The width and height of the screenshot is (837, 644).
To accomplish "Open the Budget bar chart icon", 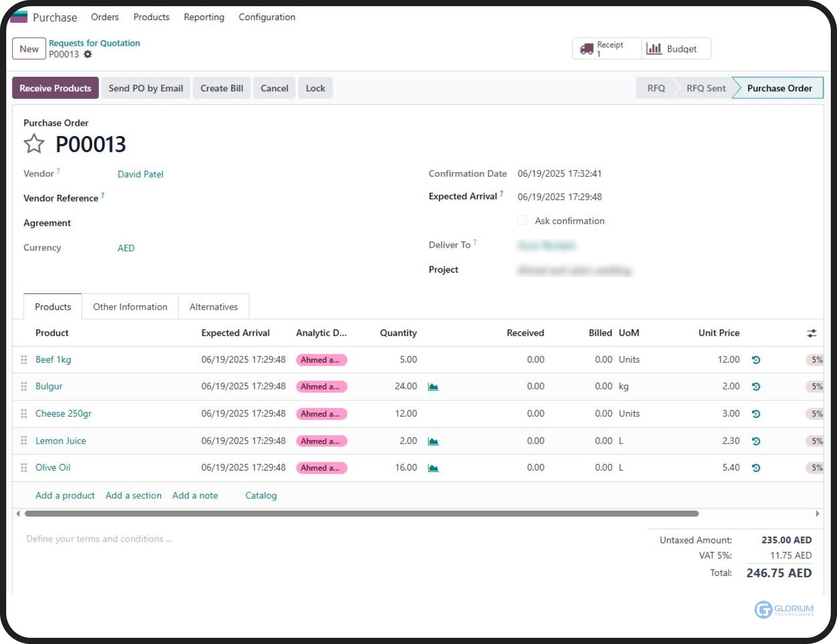I will point(654,49).
